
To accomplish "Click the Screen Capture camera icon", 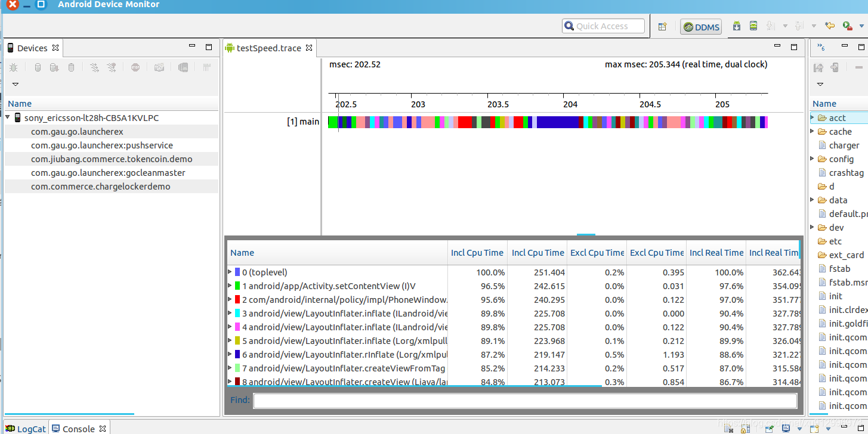I will [x=159, y=68].
